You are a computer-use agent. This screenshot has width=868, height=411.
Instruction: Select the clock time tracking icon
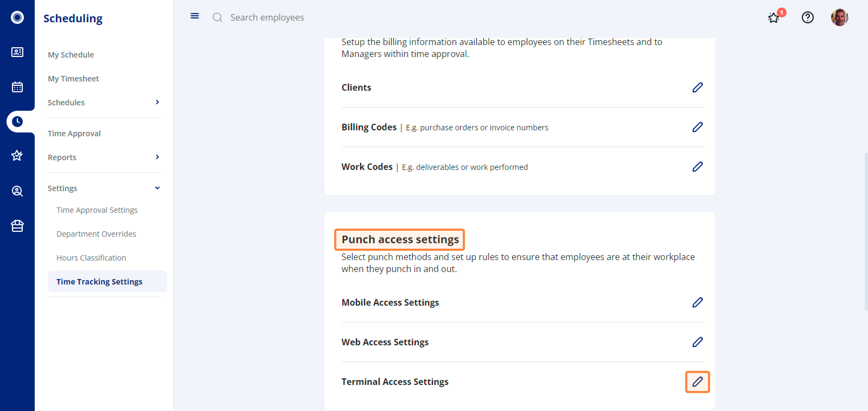[17, 121]
